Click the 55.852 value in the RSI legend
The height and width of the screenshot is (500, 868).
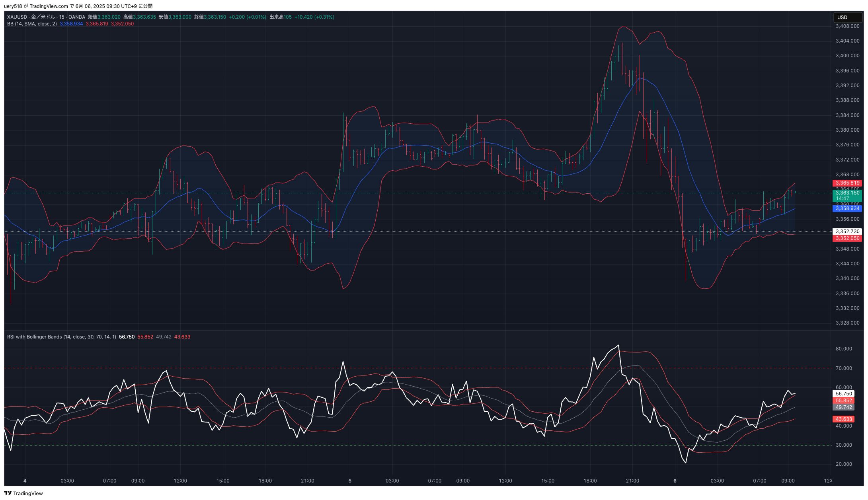coord(145,337)
